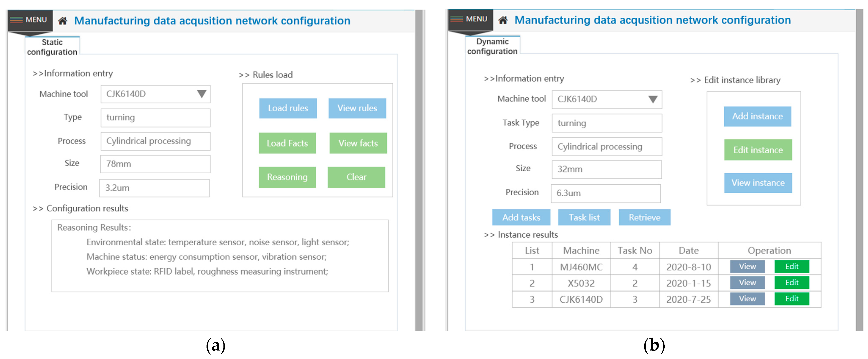
Task: Click home icon in left panel header
Action: pyautogui.click(x=63, y=21)
